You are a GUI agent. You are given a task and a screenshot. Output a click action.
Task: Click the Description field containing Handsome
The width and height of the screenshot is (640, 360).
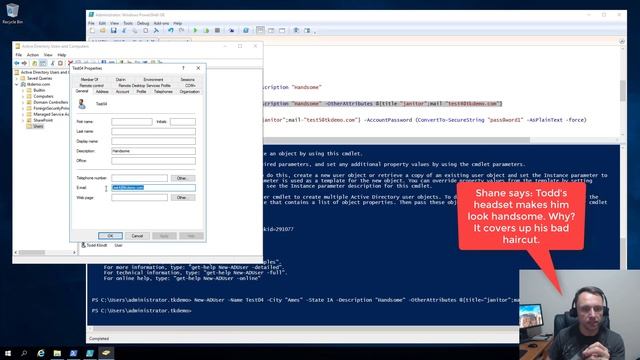[x=153, y=151]
